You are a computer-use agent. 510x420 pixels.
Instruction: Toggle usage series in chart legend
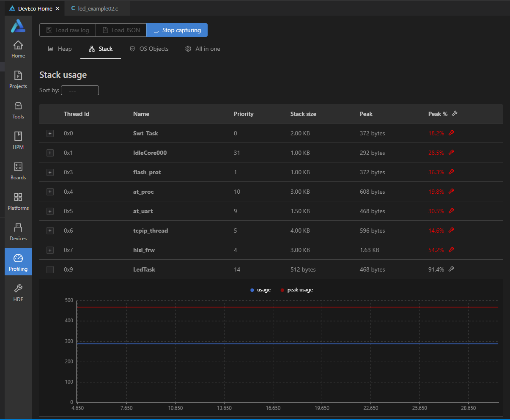click(260, 290)
